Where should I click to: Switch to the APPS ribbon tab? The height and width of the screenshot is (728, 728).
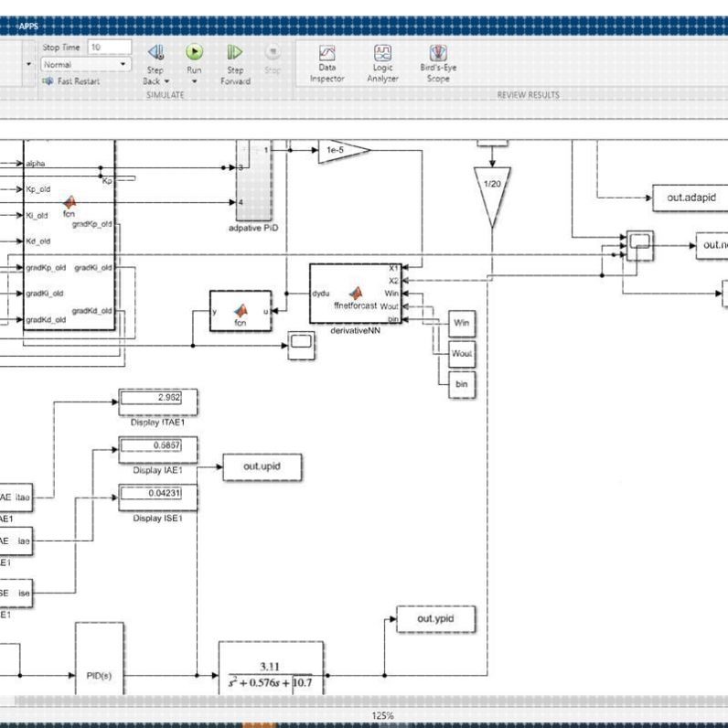coord(28,27)
